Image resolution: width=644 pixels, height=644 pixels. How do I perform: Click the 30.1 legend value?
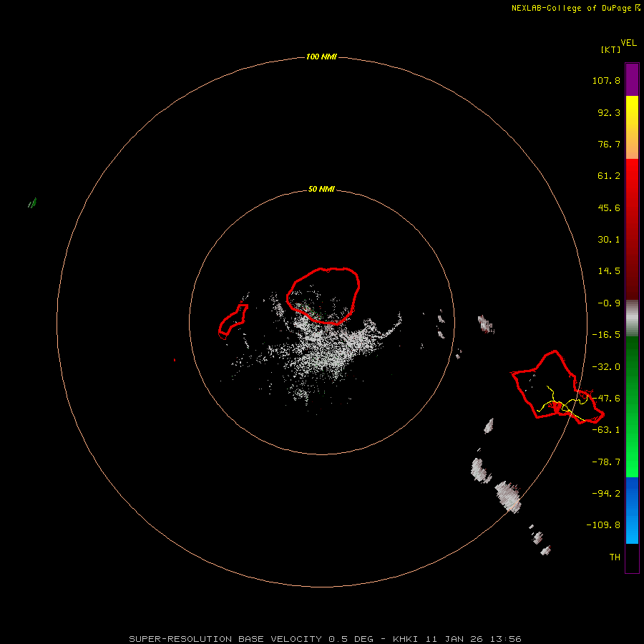click(609, 240)
